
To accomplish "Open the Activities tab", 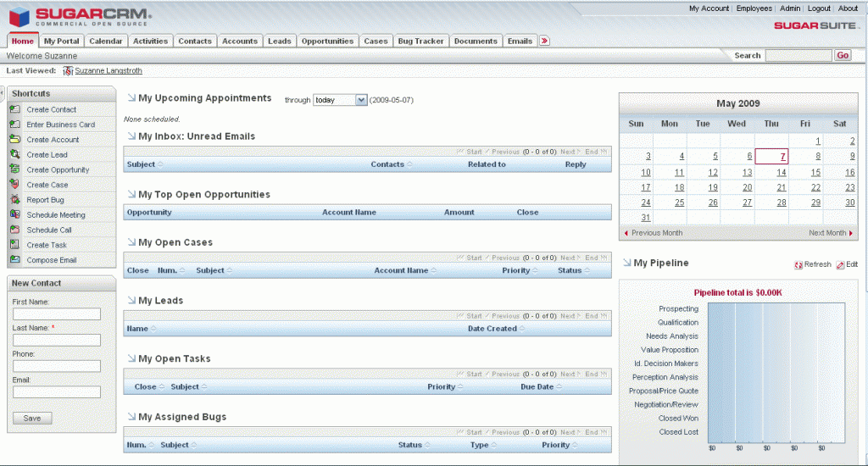I will 150,41.
